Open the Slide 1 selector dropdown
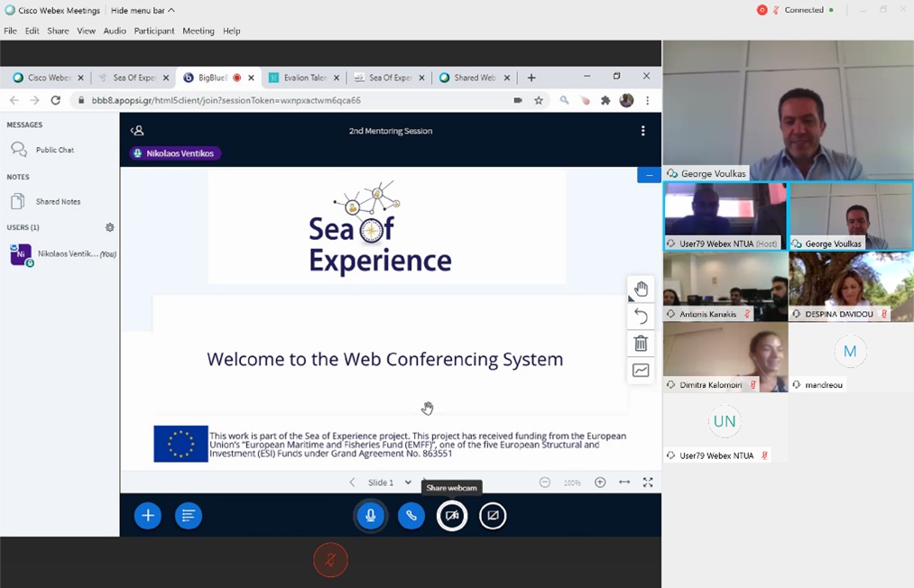 [390, 482]
